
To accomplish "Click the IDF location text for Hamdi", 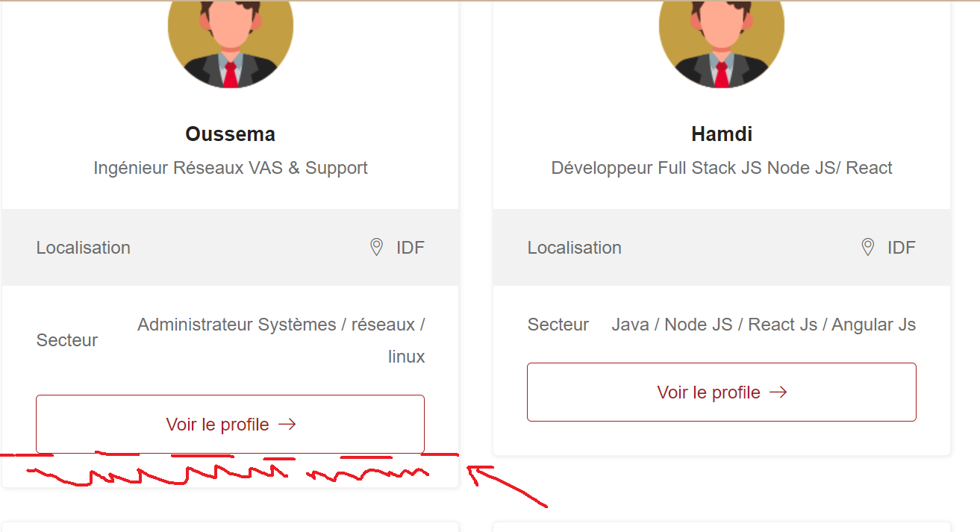I will 902,248.
